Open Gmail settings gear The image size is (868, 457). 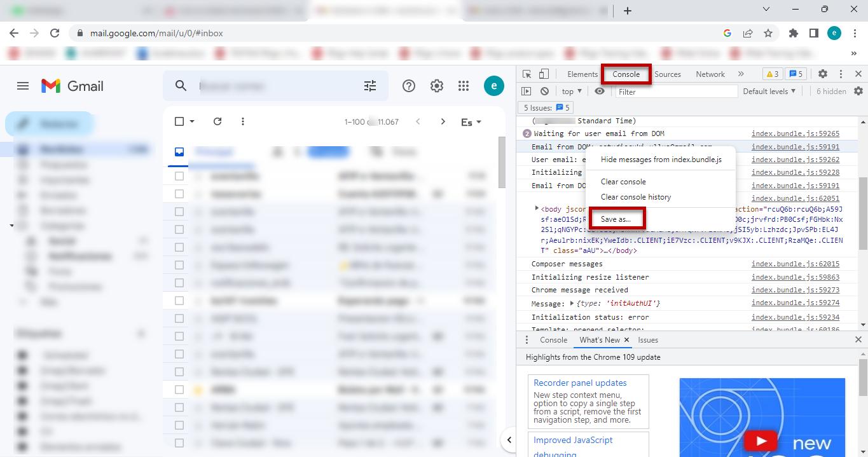coord(436,85)
